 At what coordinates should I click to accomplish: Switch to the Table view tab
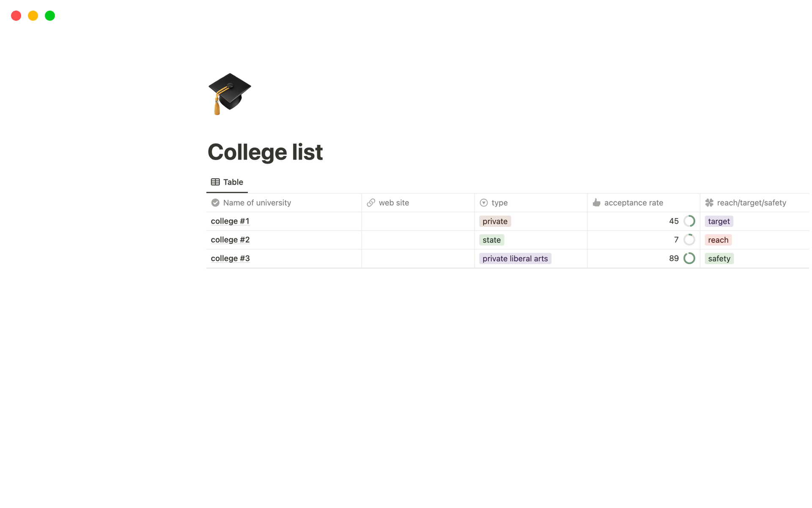[x=227, y=182]
